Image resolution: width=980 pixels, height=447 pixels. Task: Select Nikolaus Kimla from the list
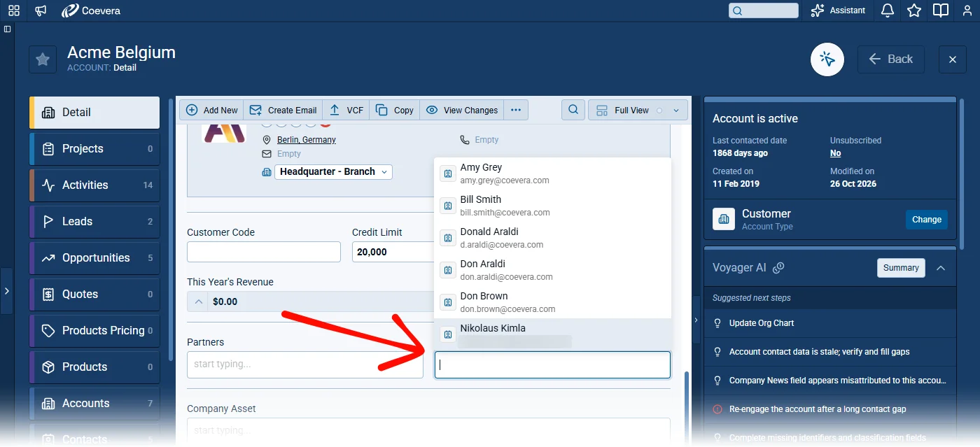coord(552,334)
